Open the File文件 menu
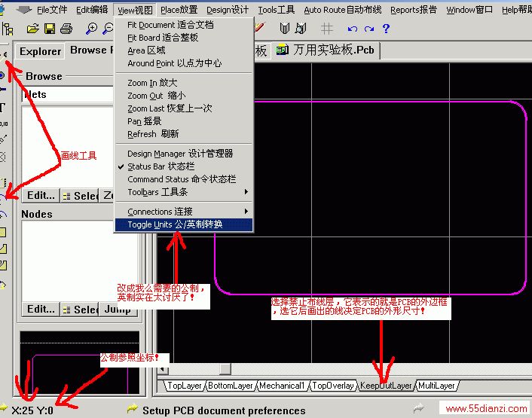The height and width of the screenshot is (418, 532). coord(52,10)
